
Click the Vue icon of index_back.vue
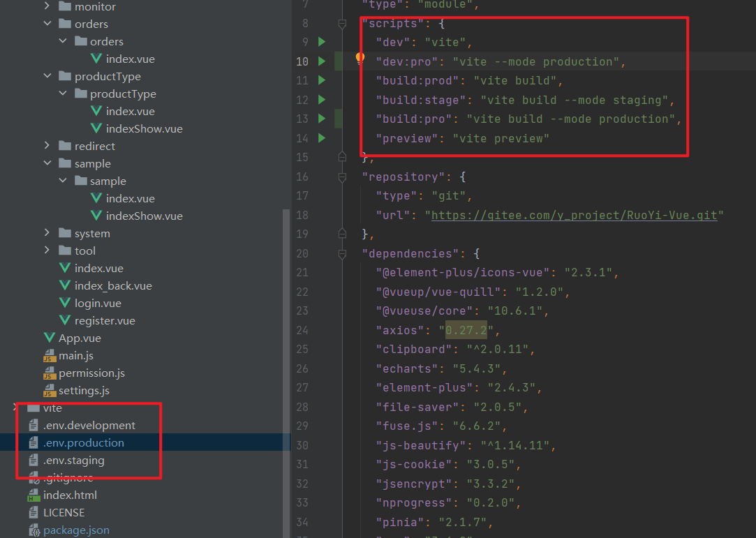65,285
